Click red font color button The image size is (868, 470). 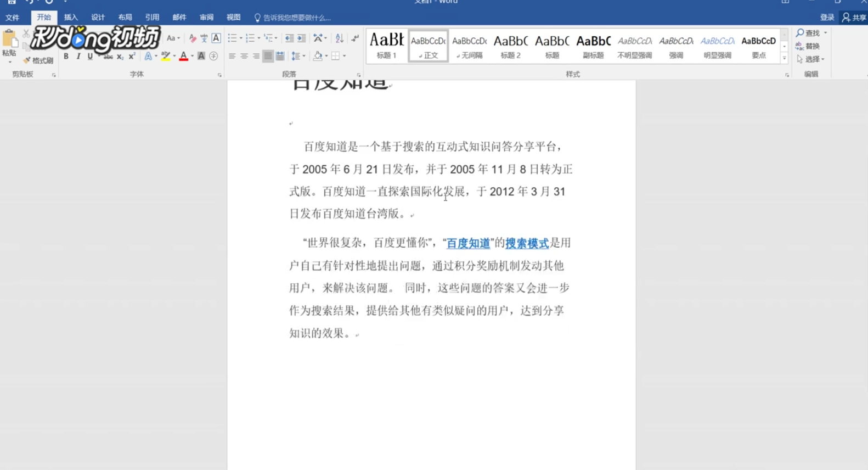coord(184,56)
